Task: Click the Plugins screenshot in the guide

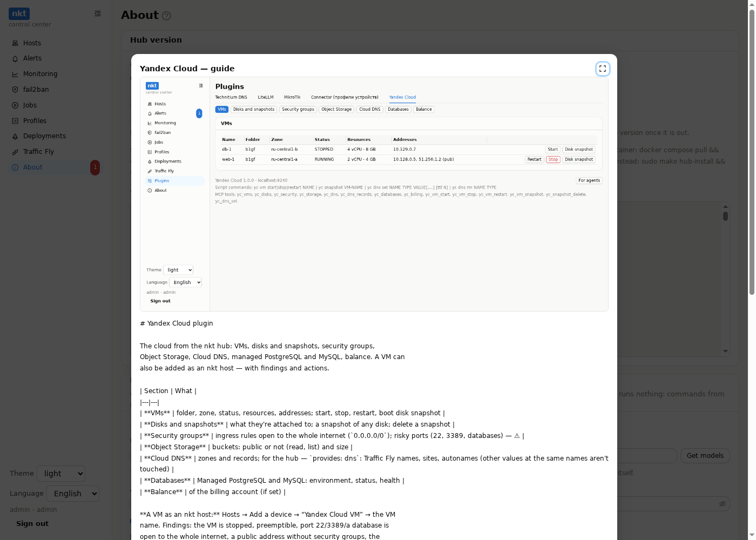Action: click(374, 194)
